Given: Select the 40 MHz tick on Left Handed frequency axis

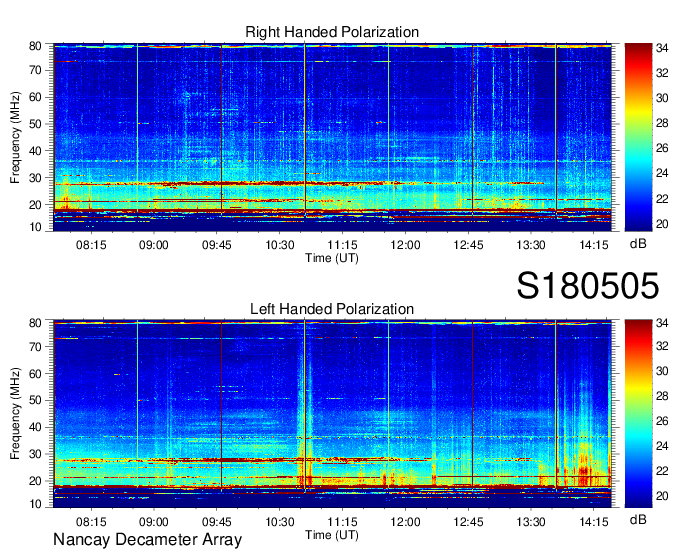Looking at the screenshot, I should pyautogui.click(x=35, y=428).
